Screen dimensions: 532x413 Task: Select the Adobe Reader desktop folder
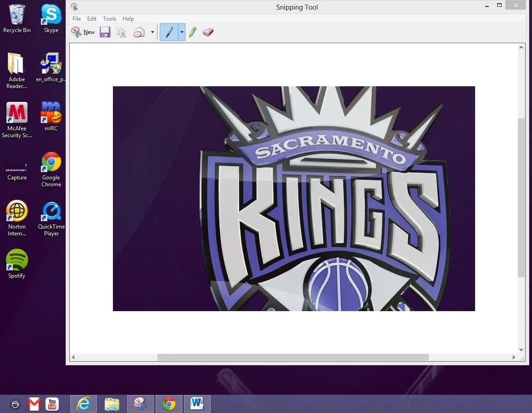pos(17,71)
